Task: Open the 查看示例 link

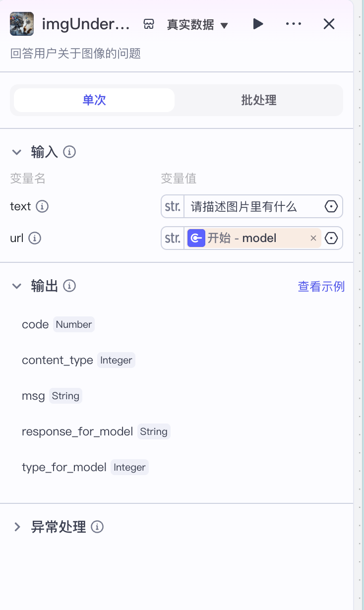Action: (321, 286)
